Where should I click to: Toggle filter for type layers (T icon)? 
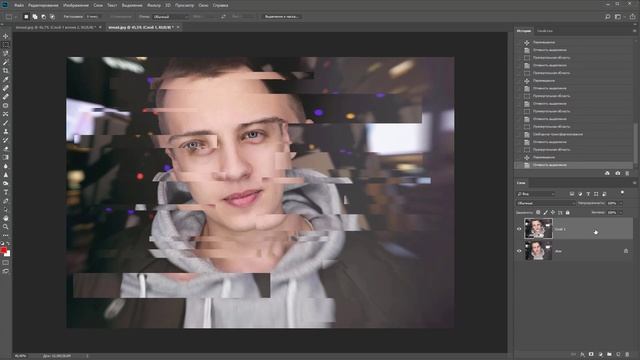588,194
